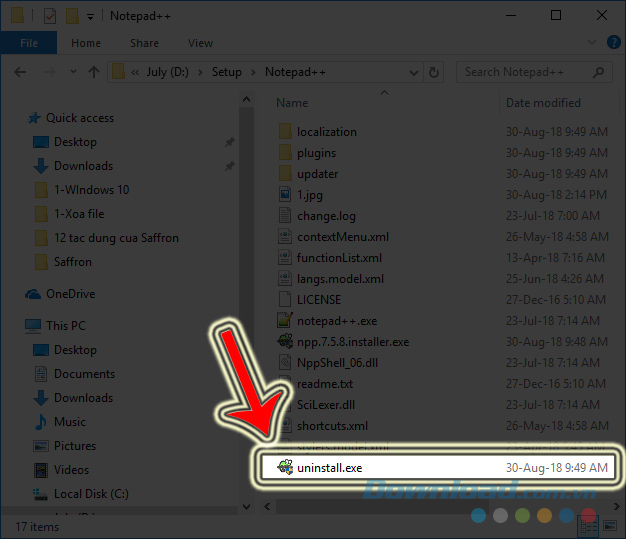
Task: Select the shortcuts.xml file name
Action: (x=332, y=426)
